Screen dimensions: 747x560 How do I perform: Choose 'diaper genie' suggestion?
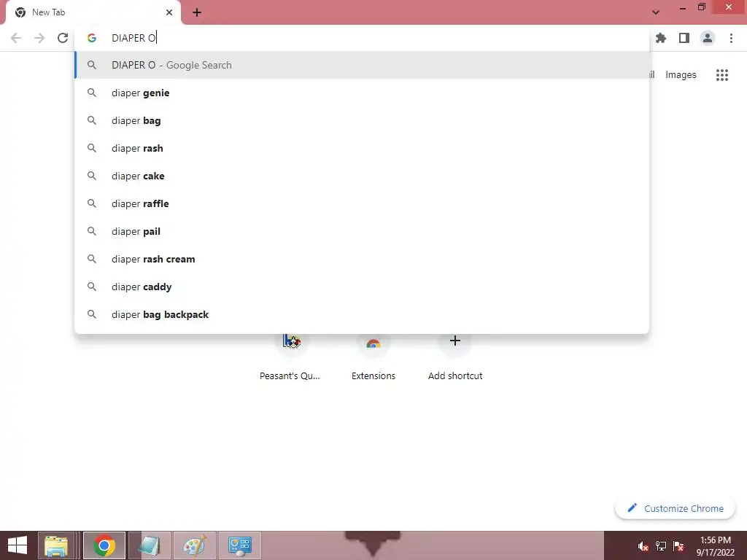[x=362, y=93]
